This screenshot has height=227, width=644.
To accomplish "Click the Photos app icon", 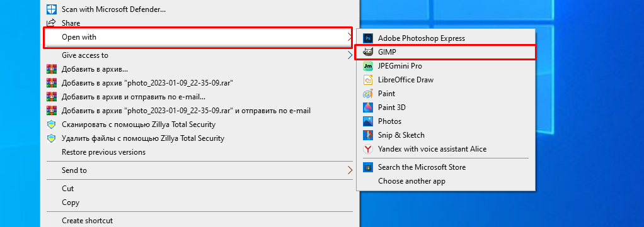I will 368,121.
